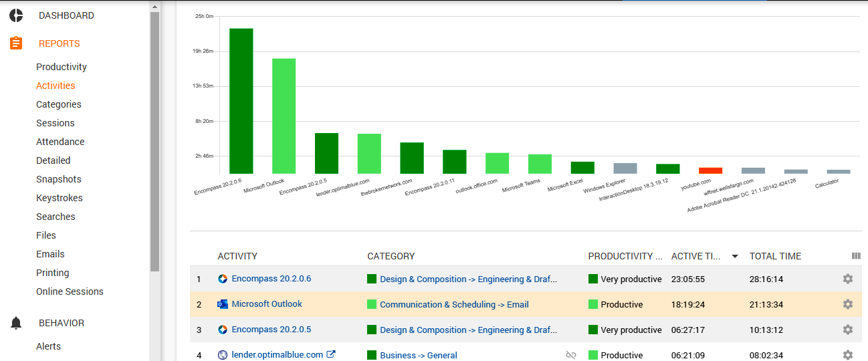Open the Categories report
The width and height of the screenshot is (868, 361).
(59, 104)
